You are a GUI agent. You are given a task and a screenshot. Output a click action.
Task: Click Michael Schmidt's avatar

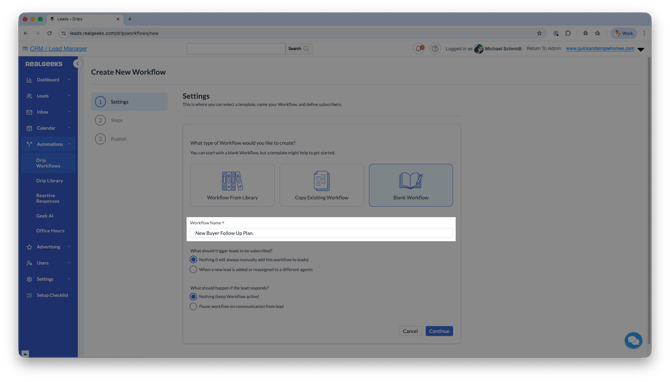tap(479, 49)
